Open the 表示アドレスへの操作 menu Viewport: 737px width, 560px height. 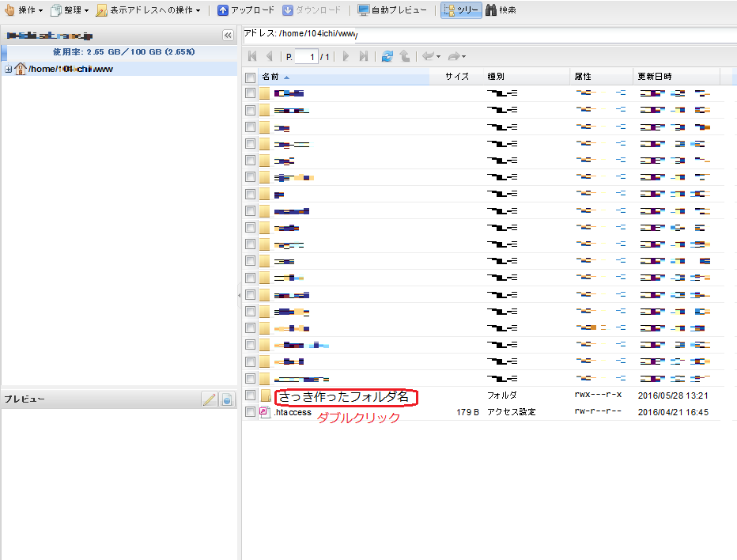(x=149, y=10)
